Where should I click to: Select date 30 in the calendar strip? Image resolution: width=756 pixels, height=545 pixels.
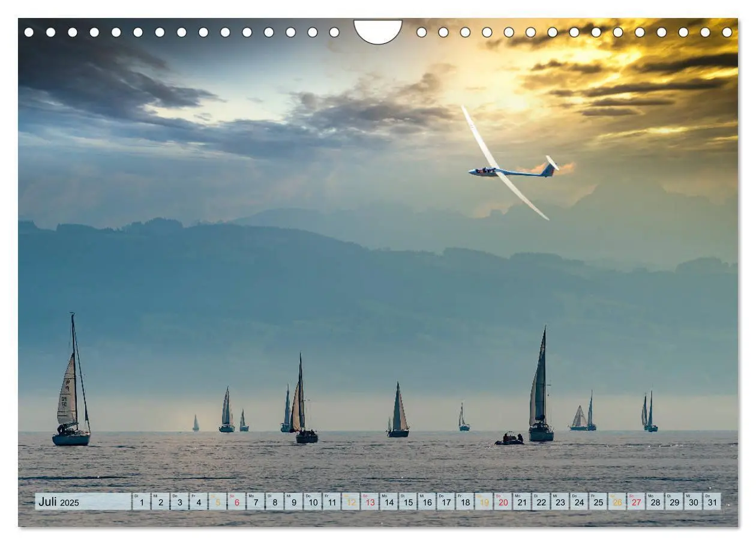[694, 502]
